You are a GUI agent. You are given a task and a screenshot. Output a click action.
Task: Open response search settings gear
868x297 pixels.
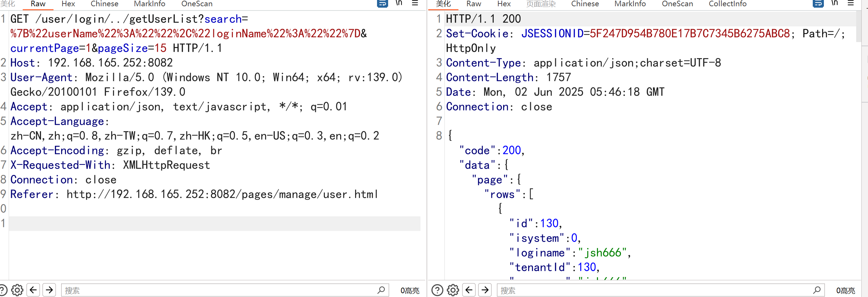coord(453,290)
